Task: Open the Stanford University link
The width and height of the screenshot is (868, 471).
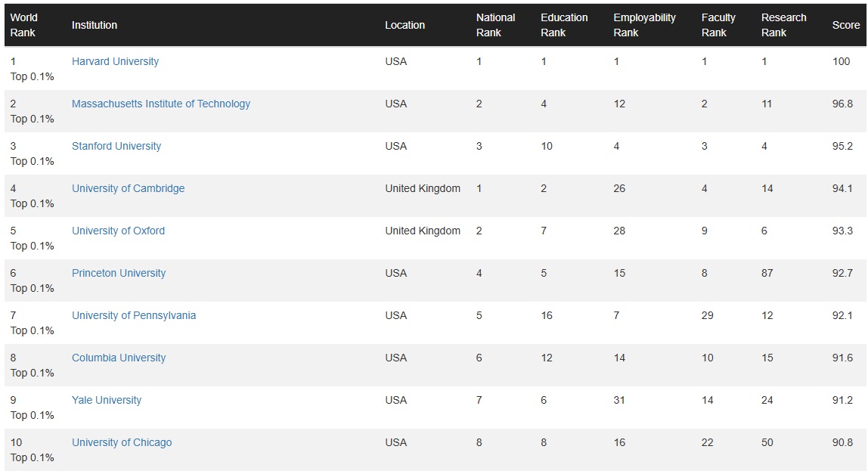Action: (116, 146)
